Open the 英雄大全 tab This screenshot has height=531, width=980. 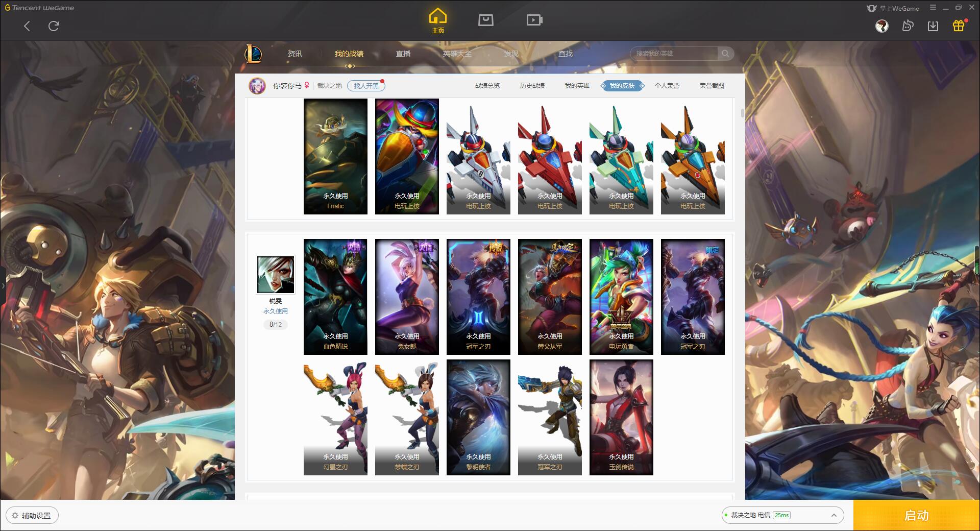pos(457,54)
